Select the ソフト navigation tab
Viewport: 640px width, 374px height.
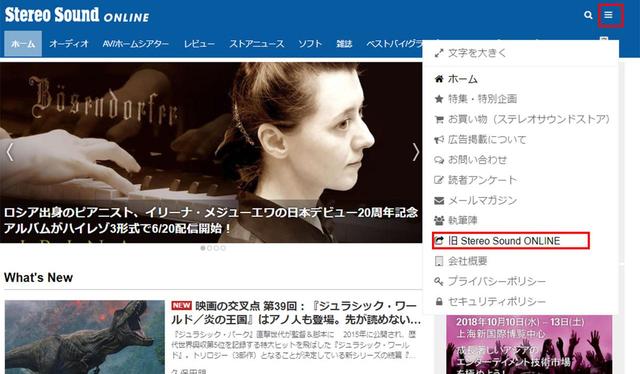click(310, 43)
